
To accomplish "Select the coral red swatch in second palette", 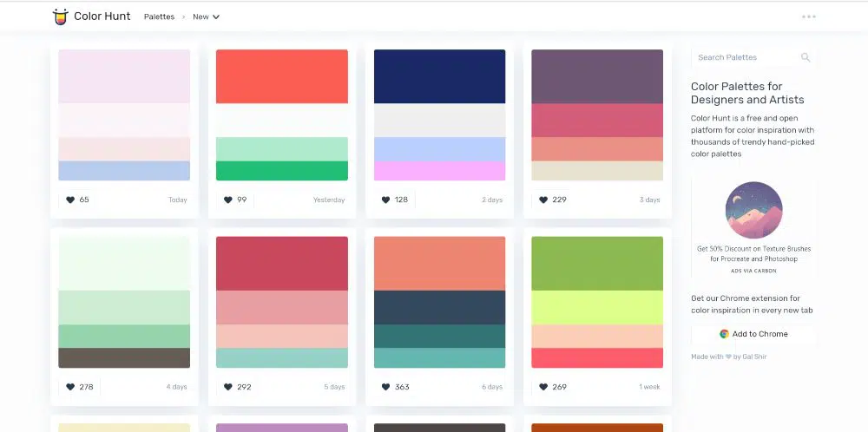I will click(x=281, y=76).
